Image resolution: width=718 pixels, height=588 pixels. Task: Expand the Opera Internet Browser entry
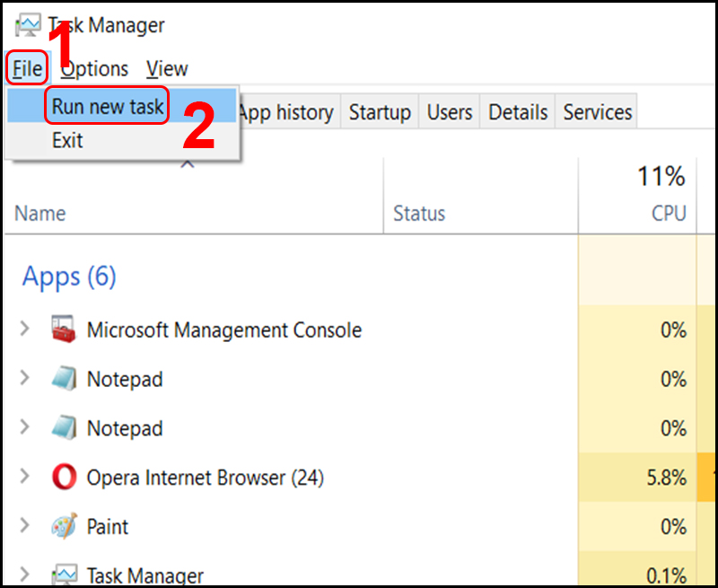(x=23, y=478)
